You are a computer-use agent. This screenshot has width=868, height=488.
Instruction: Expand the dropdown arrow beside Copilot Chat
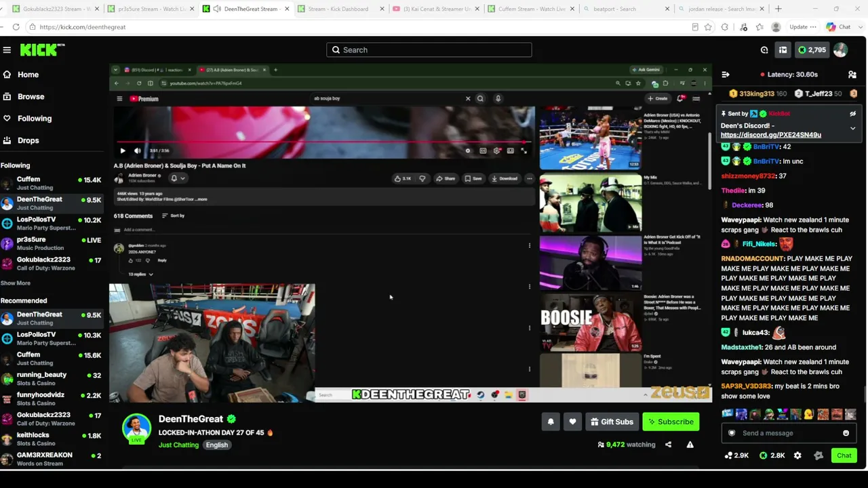click(860, 27)
